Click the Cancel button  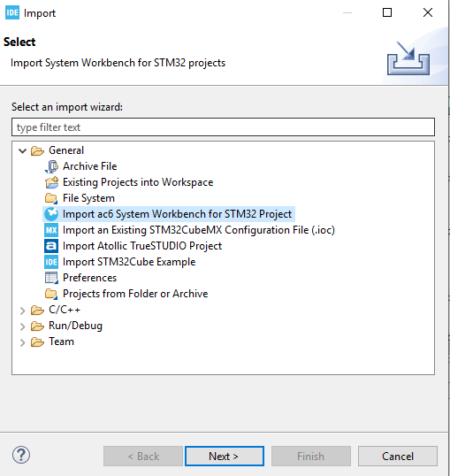(x=398, y=456)
